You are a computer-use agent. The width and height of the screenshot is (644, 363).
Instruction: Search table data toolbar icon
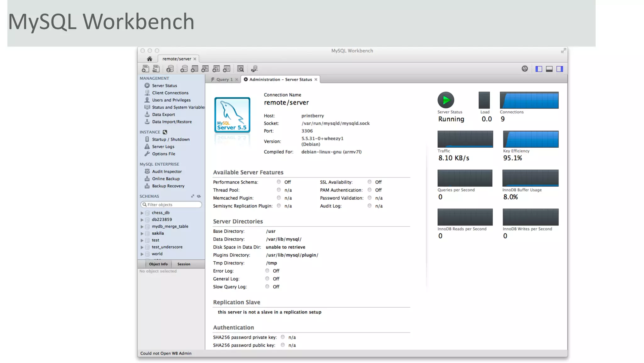click(x=241, y=69)
